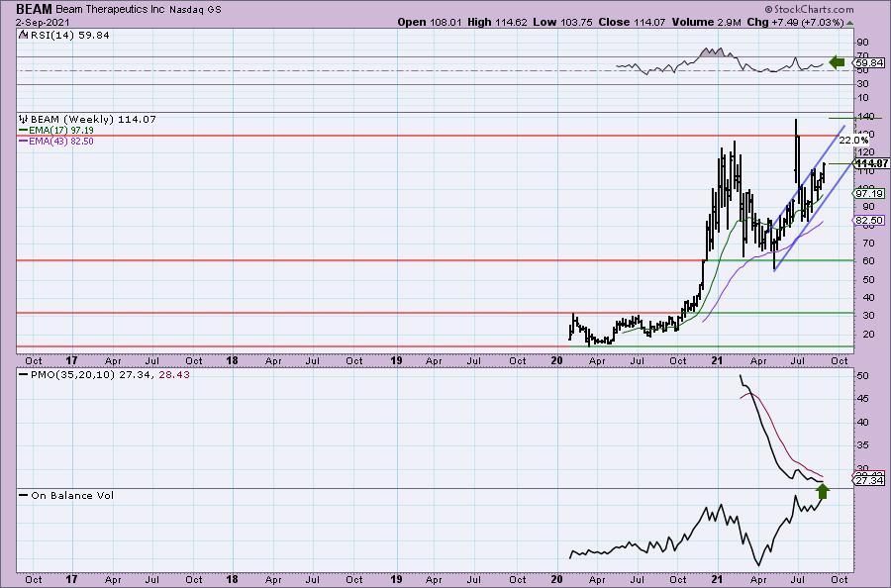Click year 17 on the bottom OBV time axis

(x=71, y=579)
